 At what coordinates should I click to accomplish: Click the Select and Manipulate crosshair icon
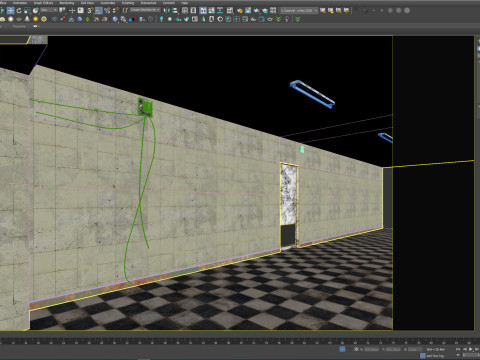(72, 11)
